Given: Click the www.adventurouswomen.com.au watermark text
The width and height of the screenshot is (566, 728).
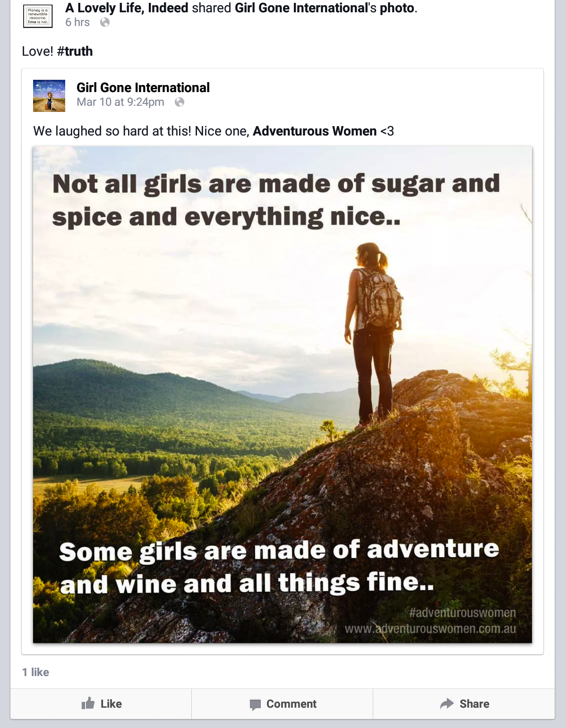Looking at the screenshot, I should point(430,629).
